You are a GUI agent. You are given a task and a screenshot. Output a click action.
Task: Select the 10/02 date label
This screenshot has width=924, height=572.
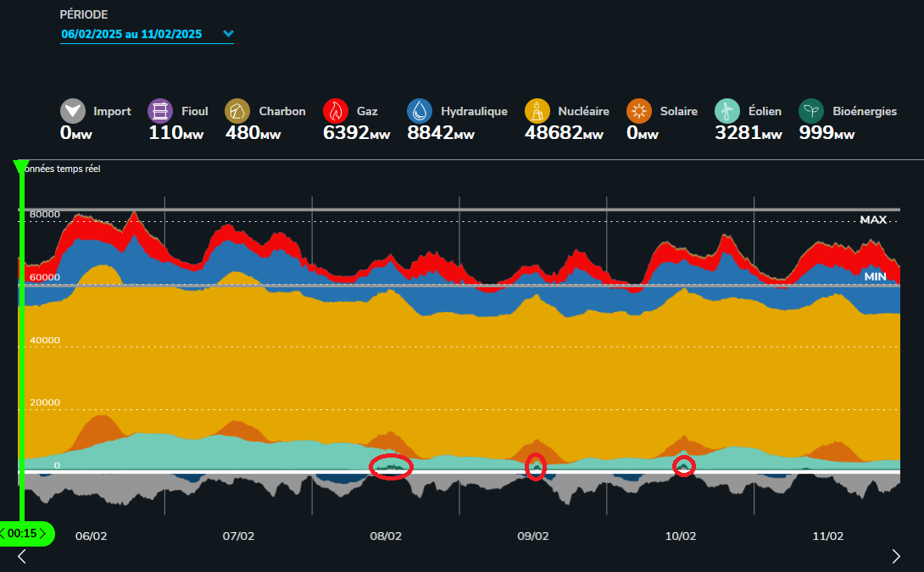coord(681,536)
